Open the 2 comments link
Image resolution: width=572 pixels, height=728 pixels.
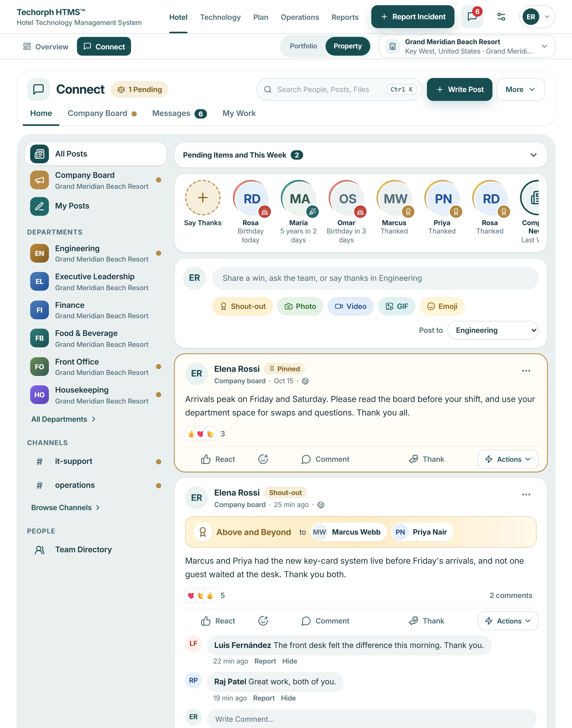pyautogui.click(x=511, y=595)
